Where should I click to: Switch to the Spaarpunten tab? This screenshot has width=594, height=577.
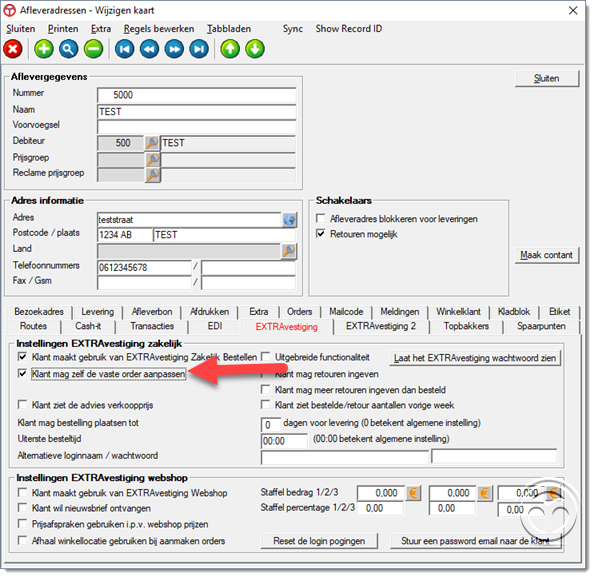click(x=541, y=326)
